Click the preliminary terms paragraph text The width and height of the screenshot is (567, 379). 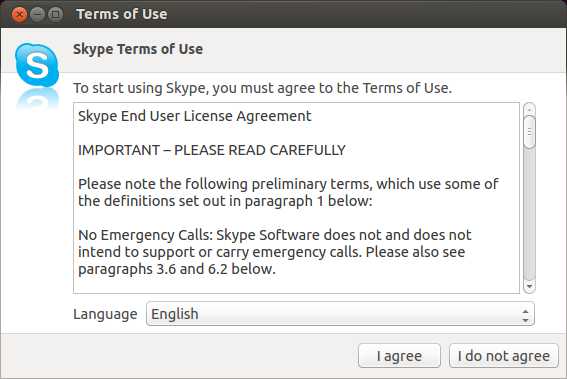(x=288, y=192)
